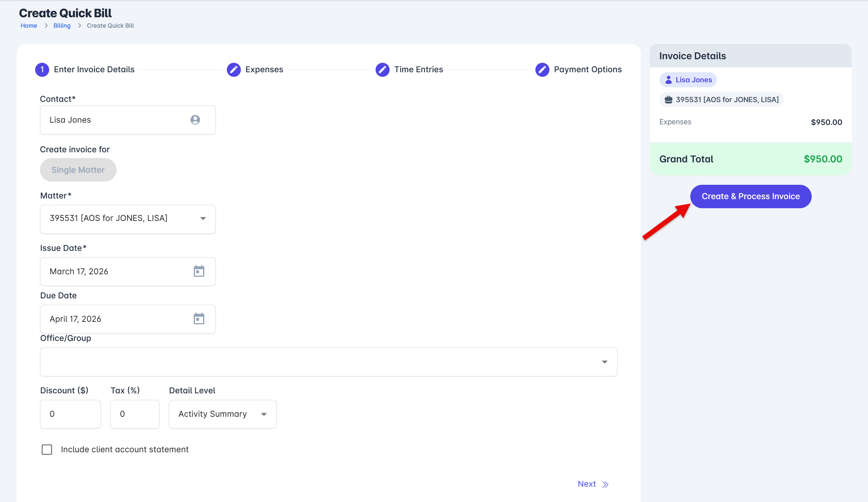This screenshot has height=502, width=868.
Task: Open the Issue Date calendar picker
Action: pos(199,271)
